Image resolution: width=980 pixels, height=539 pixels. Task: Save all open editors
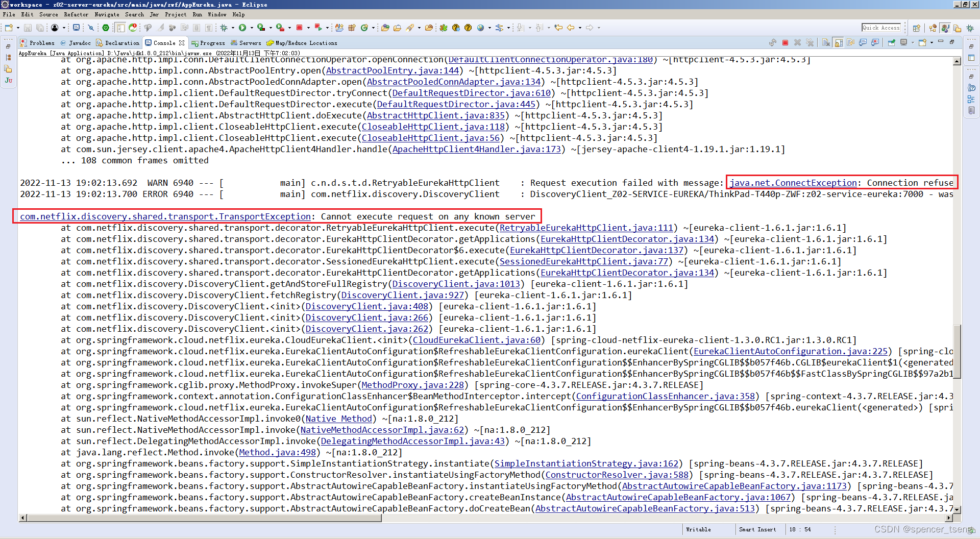tap(40, 28)
